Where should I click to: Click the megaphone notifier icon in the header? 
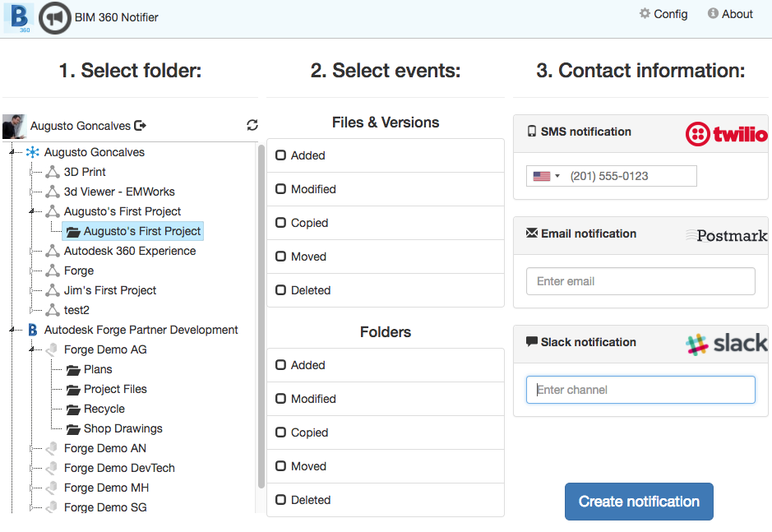coord(54,18)
